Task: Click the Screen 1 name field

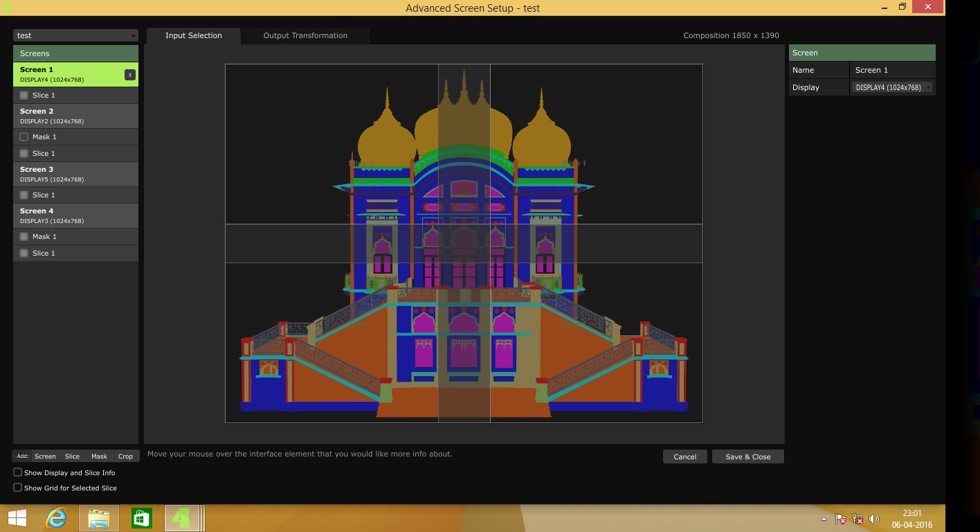Action: 891,70
